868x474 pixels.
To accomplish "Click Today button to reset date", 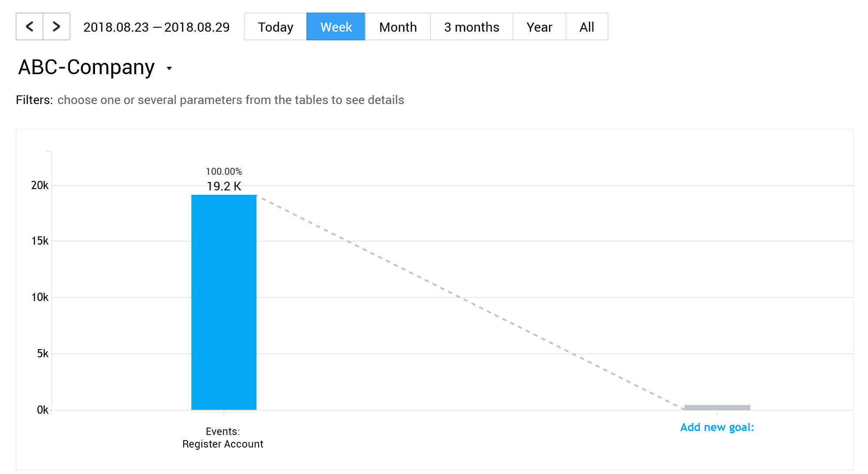I will click(x=275, y=26).
